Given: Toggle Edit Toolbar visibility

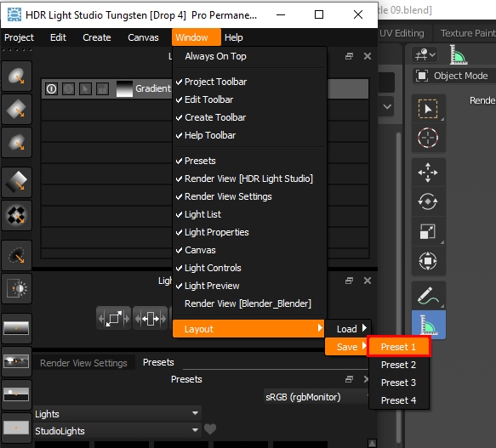Looking at the screenshot, I should 248,99.
